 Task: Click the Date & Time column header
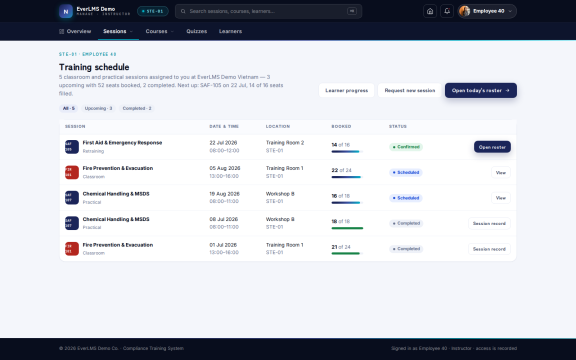(x=224, y=126)
